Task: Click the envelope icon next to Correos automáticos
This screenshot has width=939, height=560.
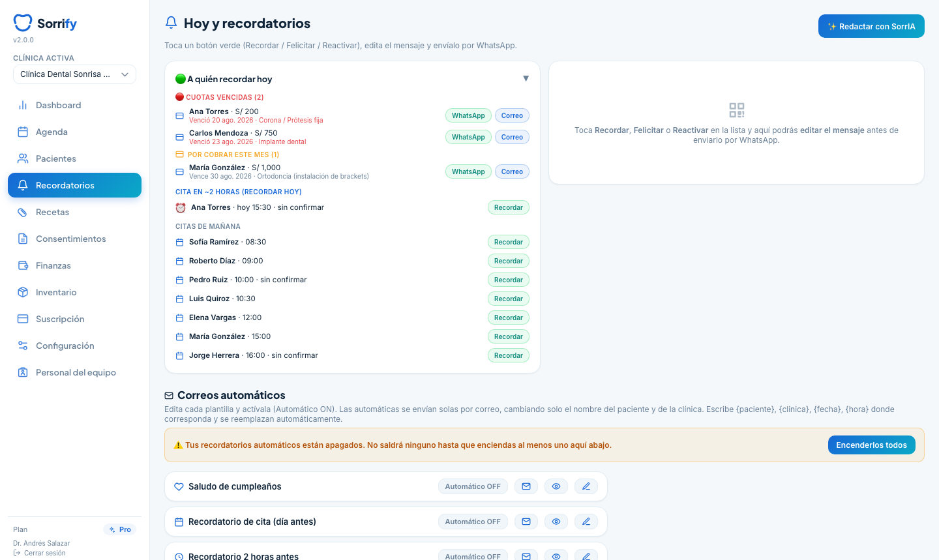Action: (x=169, y=396)
